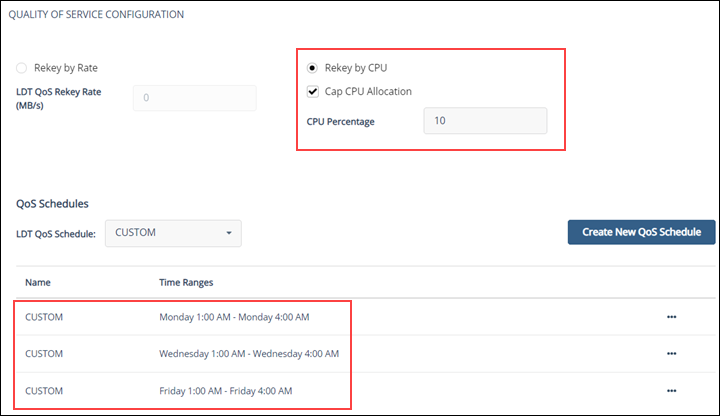Click the QoS Schedules section heading

click(52, 203)
